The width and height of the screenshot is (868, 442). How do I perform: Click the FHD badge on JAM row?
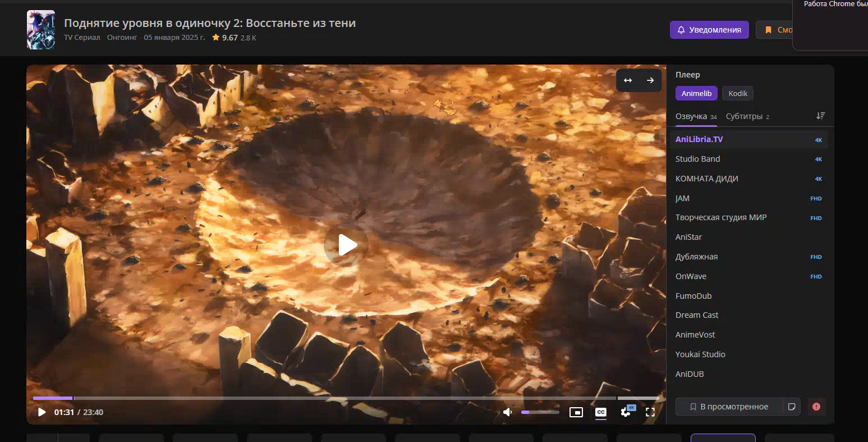coord(816,198)
